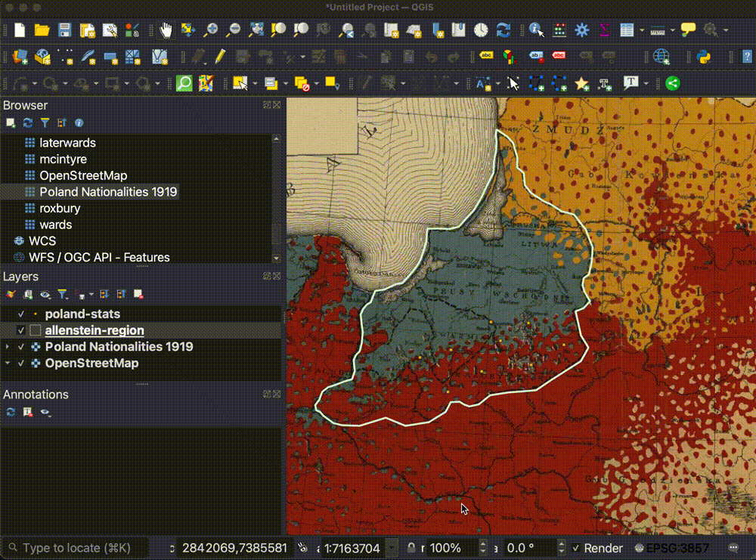The width and height of the screenshot is (756, 560).
Task: Click the Zoom In magnifier tool
Action: click(211, 30)
